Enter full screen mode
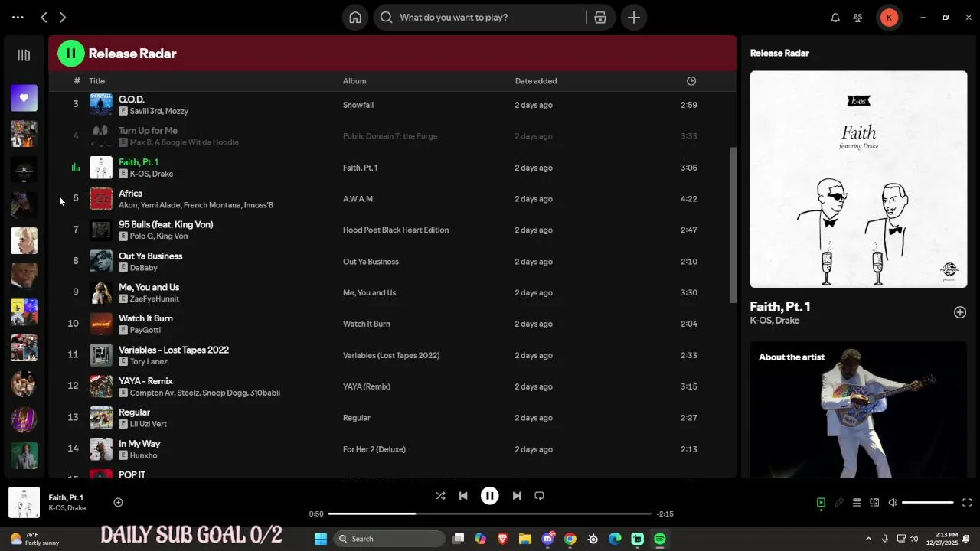980x551 pixels. click(x=967, y=503)
